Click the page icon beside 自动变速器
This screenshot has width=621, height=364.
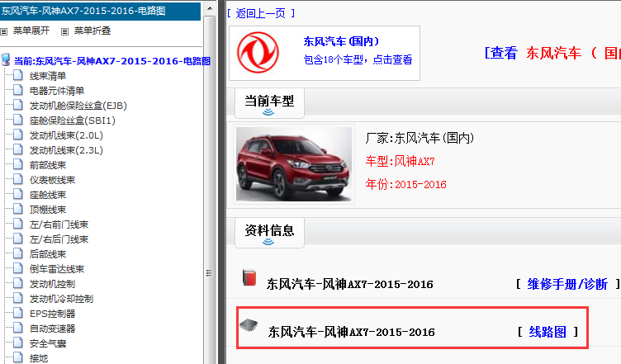[18, 328]
